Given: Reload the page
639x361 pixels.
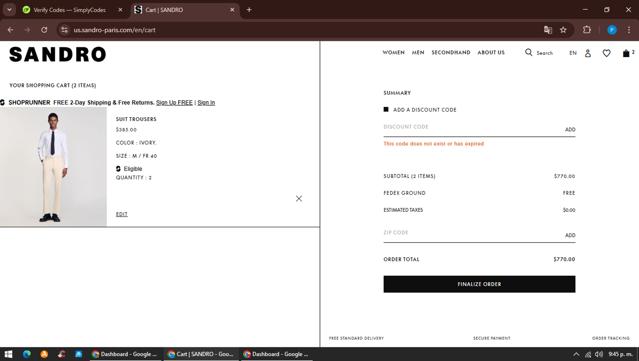Looking at the screenshot, I should [x=44, y=30].
